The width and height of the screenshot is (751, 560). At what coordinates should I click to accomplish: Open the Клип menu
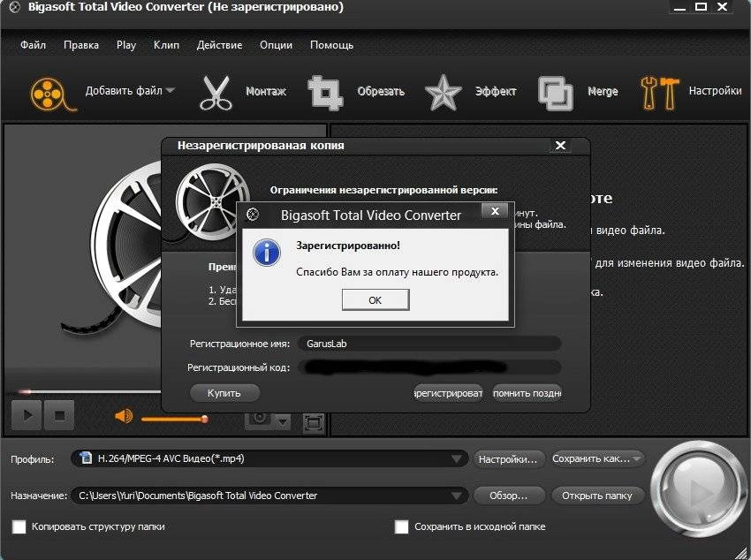tap(166, 45)
